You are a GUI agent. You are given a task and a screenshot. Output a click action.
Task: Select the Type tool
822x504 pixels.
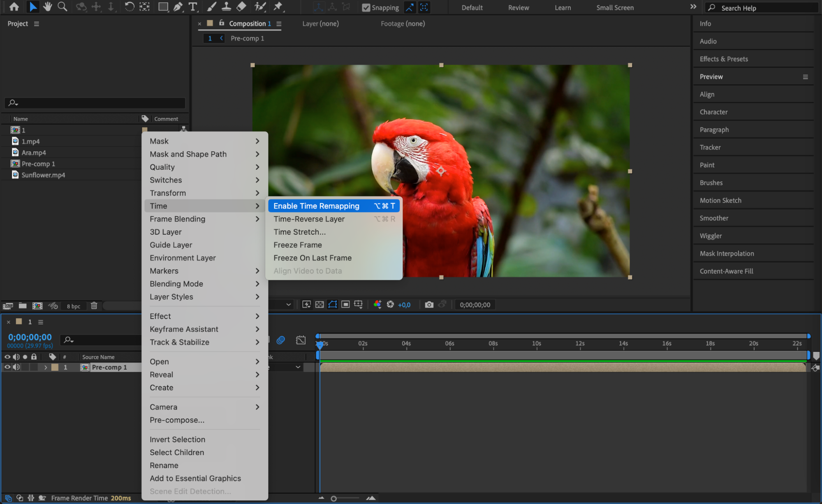click(x=192, y=7)
